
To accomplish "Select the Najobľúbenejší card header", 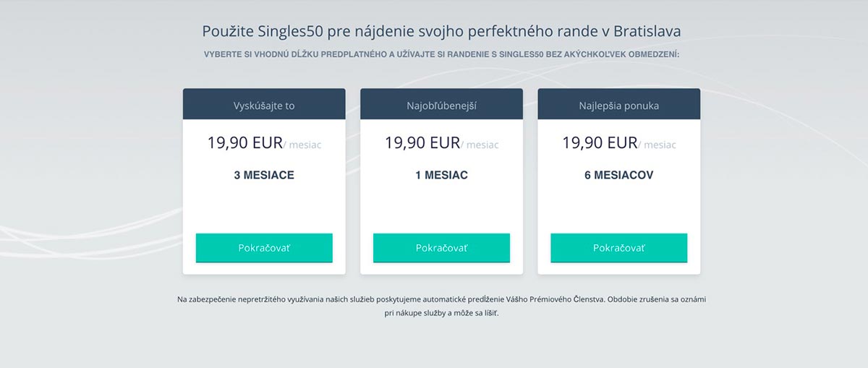I will 441,106.
